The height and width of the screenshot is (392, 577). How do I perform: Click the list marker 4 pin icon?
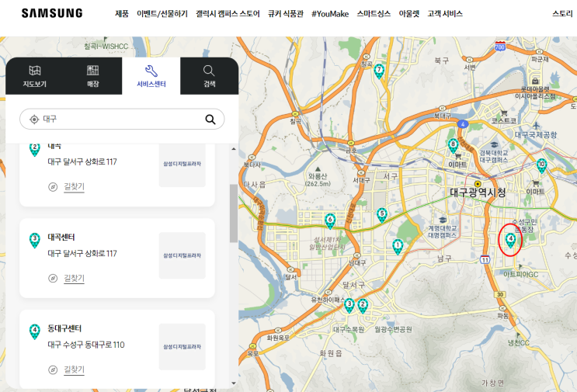pos(35,331)
